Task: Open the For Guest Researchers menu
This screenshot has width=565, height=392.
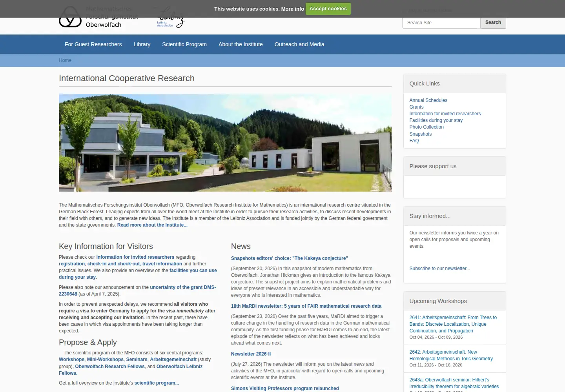Action: coord(93,44)
